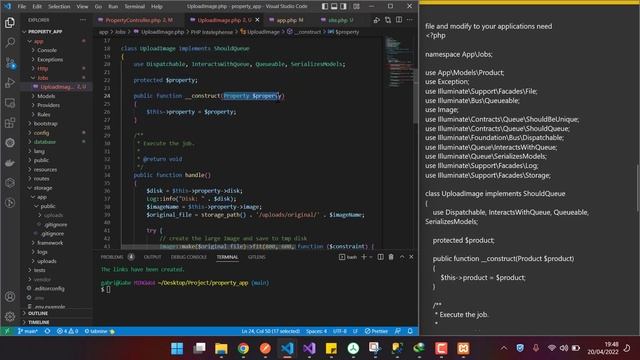Open the Run and Debug view

point(10,82)
